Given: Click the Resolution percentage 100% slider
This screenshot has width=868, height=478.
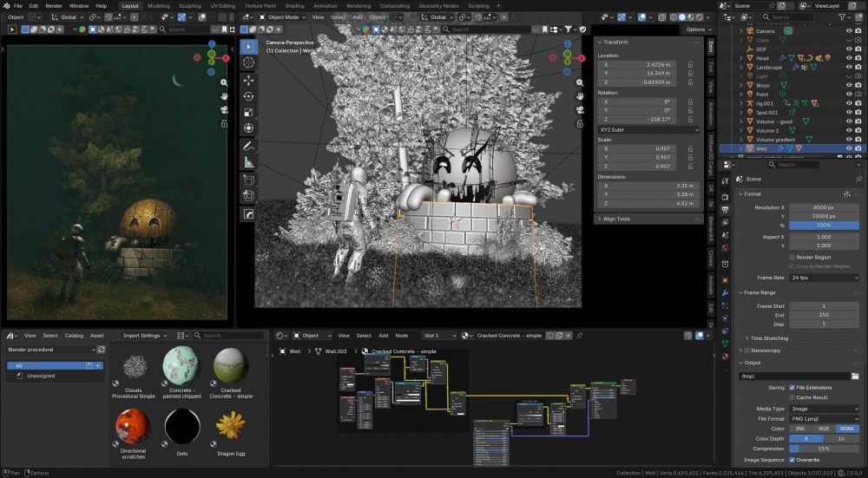Looking at the screenshot, I should [825, 226].
